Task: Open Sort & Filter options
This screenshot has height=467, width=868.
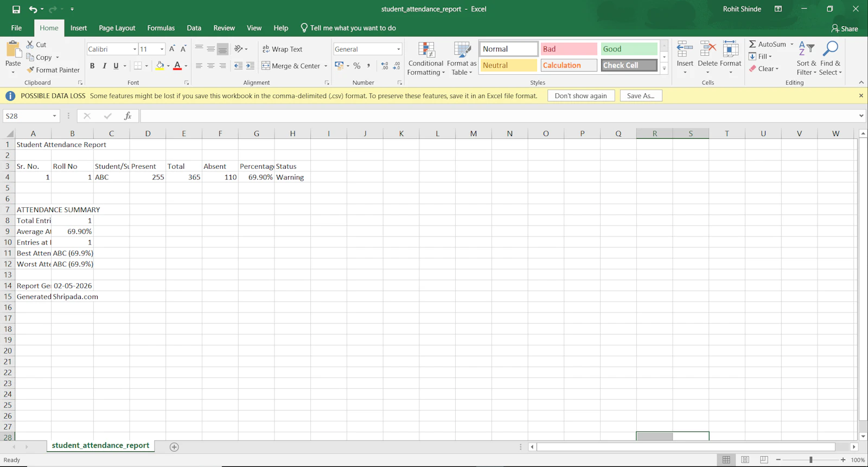Action: [x=806, y=59]
